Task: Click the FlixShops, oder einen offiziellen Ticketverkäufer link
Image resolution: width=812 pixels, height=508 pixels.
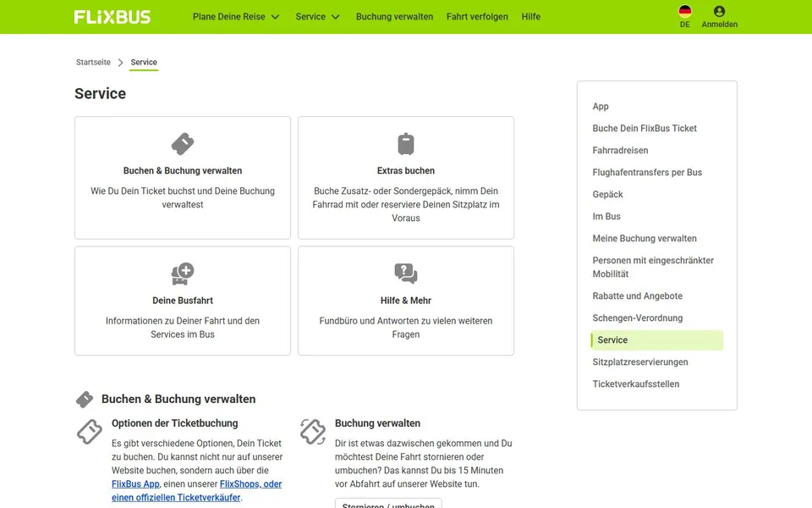Action: 197,490
